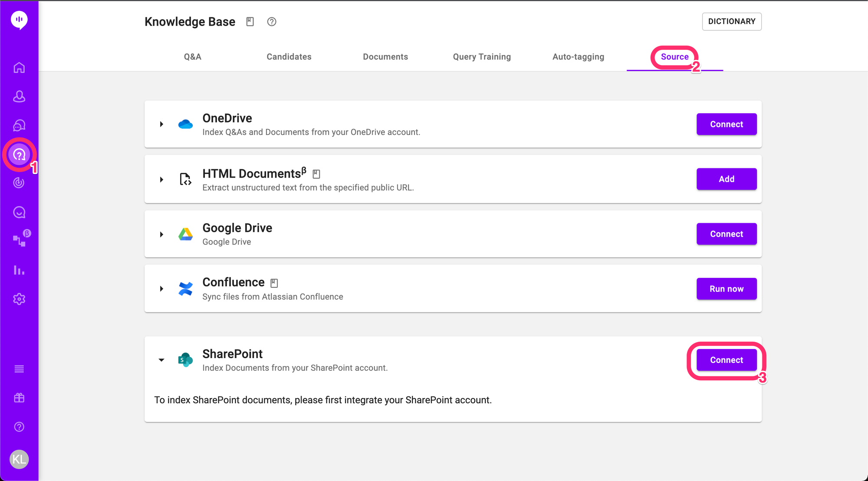868x481 pixels.
Task: Open the Help question mark next to Knowledge Base
Action: click(x=272, y=21)
